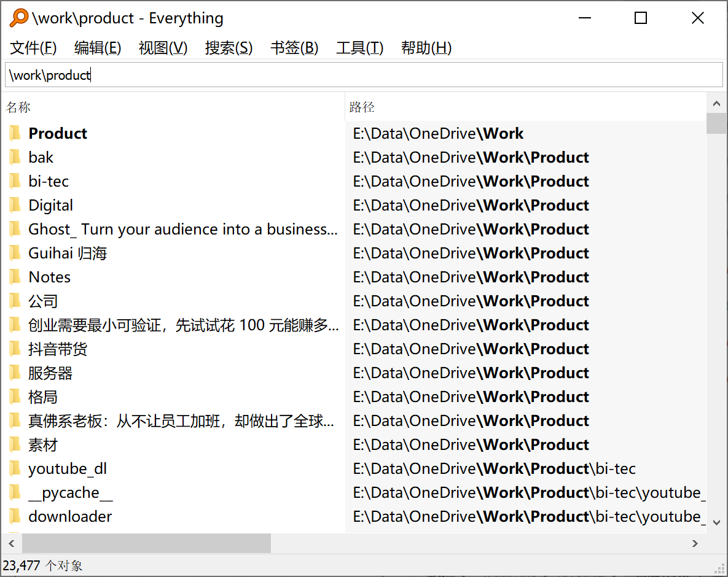Select the Guihai 归海 folder entry
The height and width of the screenshot is (577, 728).
point(68,253)
